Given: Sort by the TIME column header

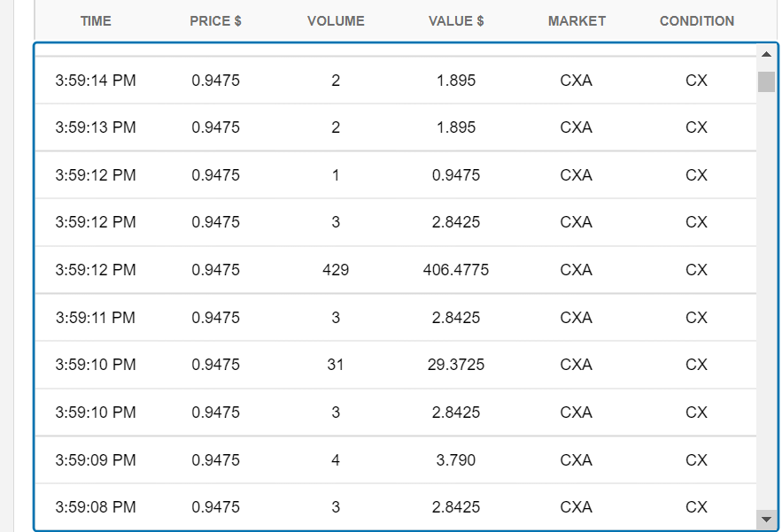Looking at the screenshot, I should [96, 21].
